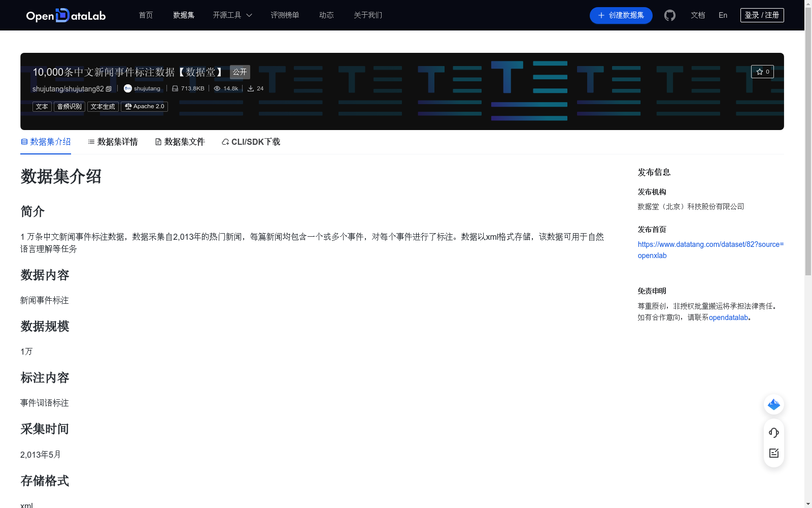
Task: Click the OpenDataLab logo
Action: point(66,15)
